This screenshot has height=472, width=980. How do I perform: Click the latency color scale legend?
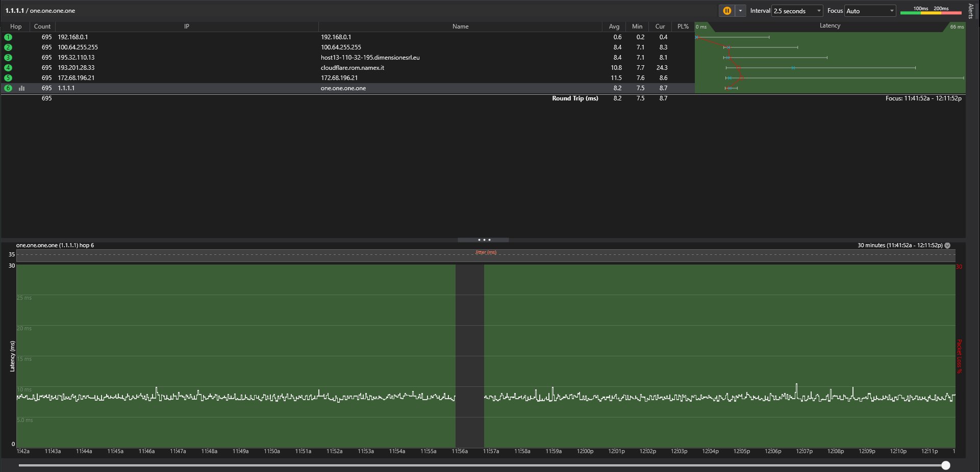(931, 10)
